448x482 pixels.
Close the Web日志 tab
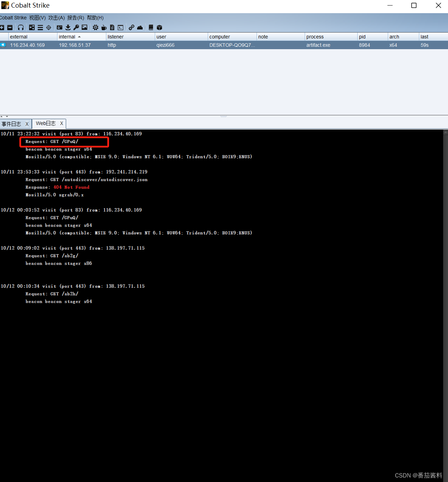[62, 123]
